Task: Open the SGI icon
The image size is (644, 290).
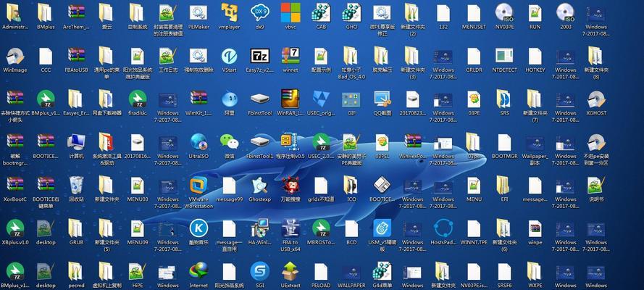Action: point(260,272)
